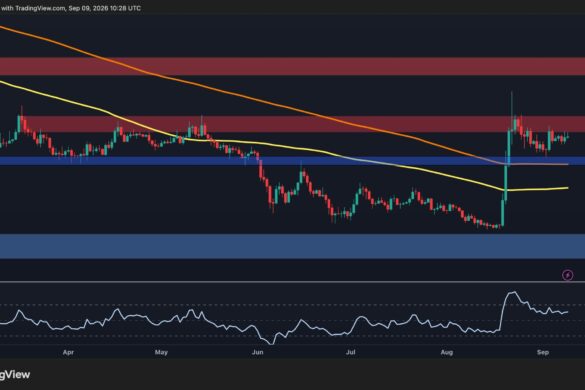Click the last candlestick in September
The image size is (585, 390).
[567, 137]
